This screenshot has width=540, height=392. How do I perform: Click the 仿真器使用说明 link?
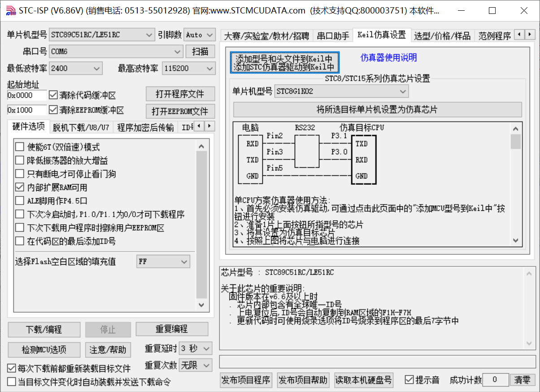point(388,57)
